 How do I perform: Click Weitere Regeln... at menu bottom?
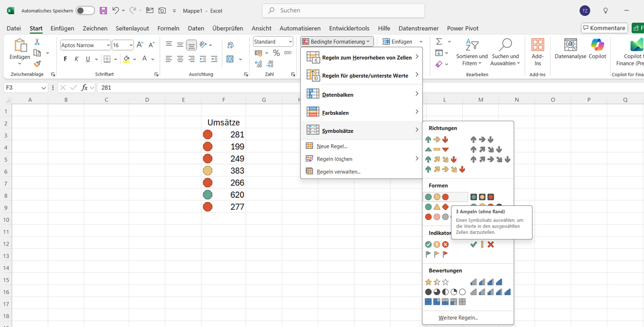click(x=458, y=317)
